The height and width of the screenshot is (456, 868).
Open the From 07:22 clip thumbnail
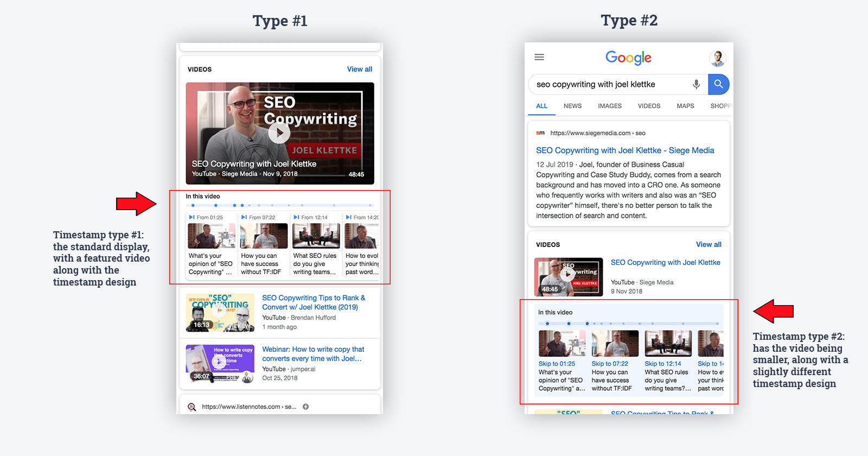[x=264, y=236]
